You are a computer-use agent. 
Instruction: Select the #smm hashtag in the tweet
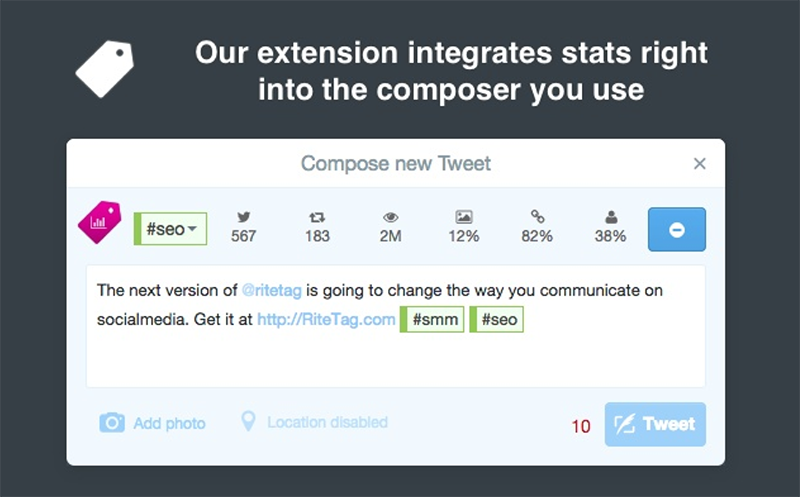point(432,319)
